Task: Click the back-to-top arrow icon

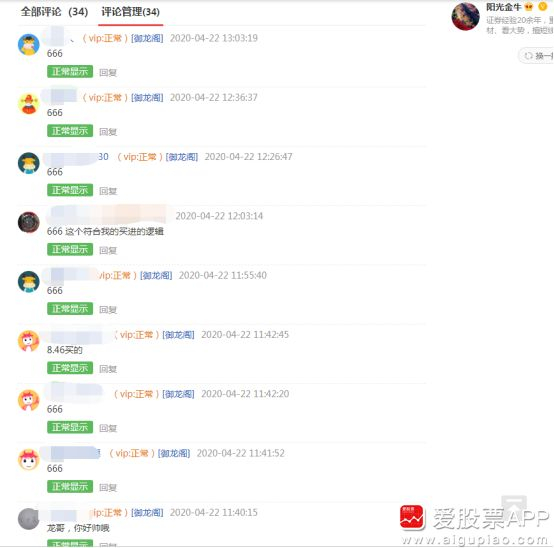Action: click(x=514, y=505)
